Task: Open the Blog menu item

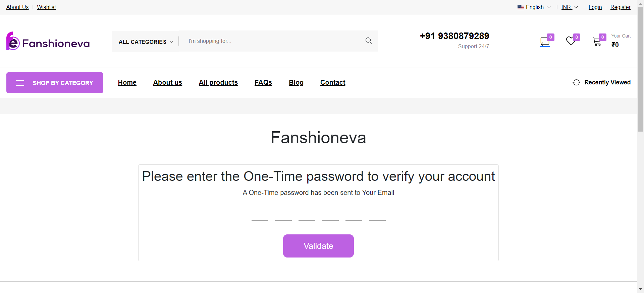Action: 296,82
